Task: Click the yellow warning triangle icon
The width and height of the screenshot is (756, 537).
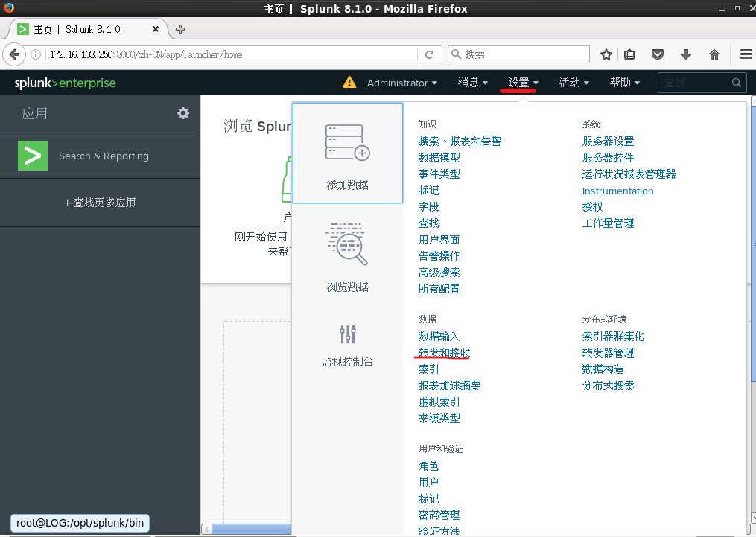Action: pos(349,83)
